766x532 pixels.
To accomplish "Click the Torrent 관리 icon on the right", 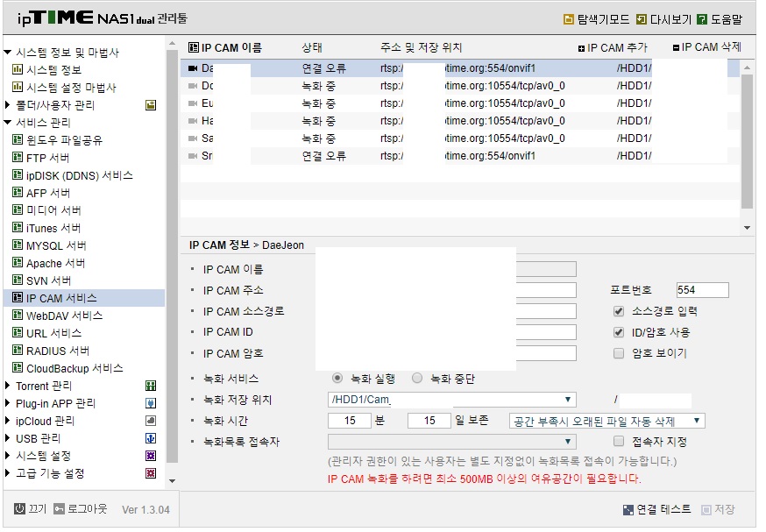I will pyautogui.click(x=151, y=386).
